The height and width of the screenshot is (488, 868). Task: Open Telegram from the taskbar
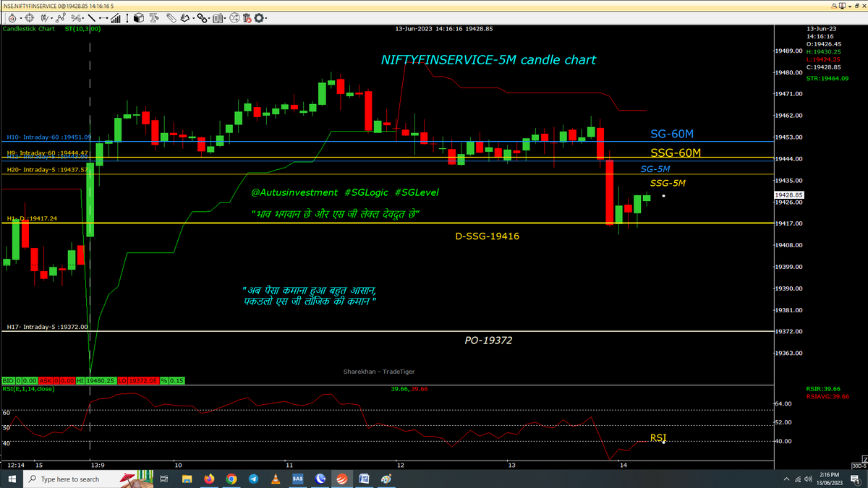point(253,479)
